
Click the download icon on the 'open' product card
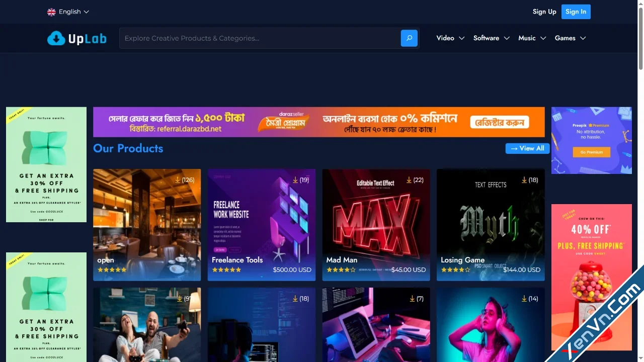point(178,179)
